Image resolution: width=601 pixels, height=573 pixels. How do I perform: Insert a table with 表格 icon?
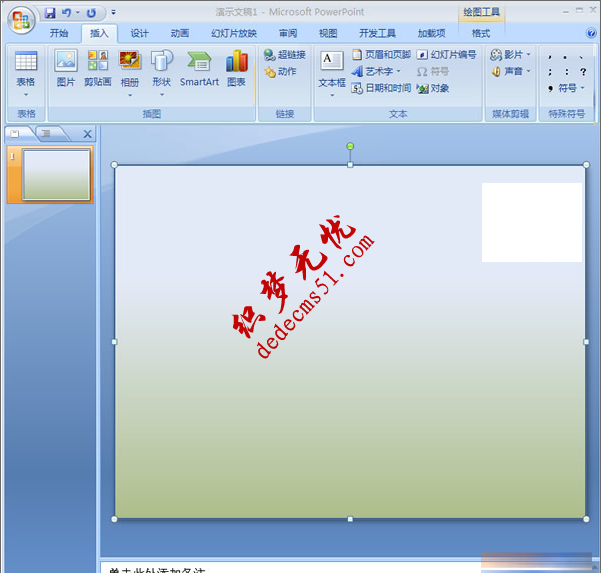pyautogui.click(x=26, y=61)
